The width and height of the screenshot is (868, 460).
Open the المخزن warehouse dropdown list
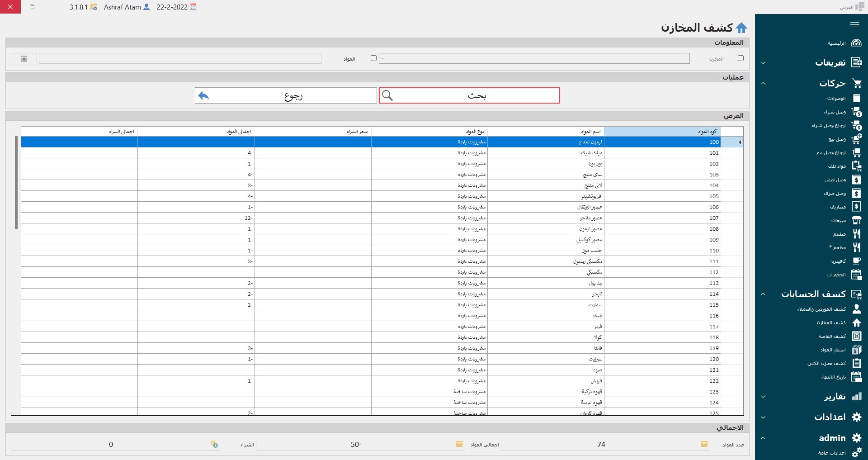coord(534,58)
